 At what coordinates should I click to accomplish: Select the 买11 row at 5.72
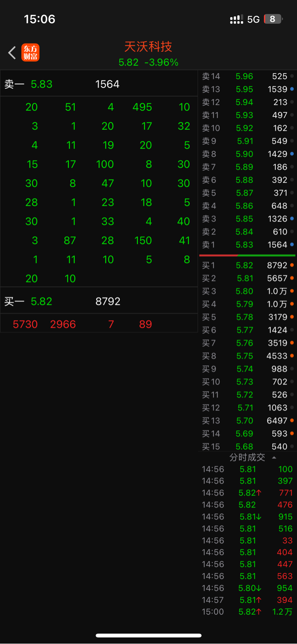(x=247, y=395)
